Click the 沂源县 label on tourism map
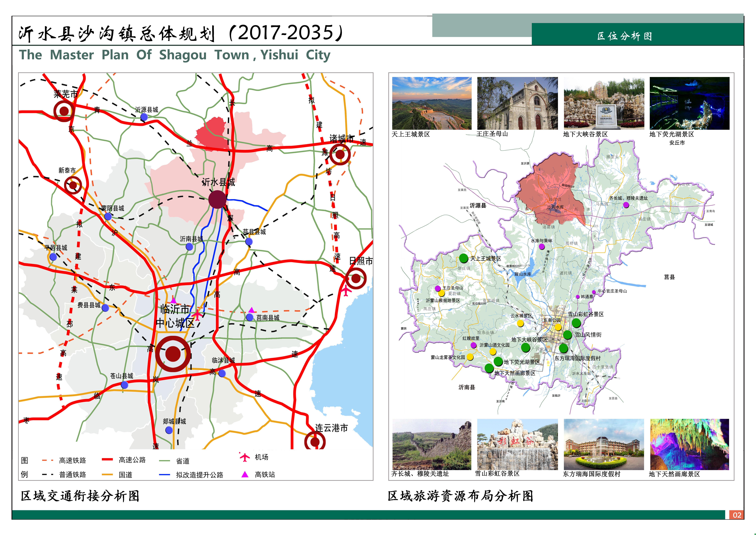Image resolution: width=756 pixels, height=535 pixels. click(478, 205)
